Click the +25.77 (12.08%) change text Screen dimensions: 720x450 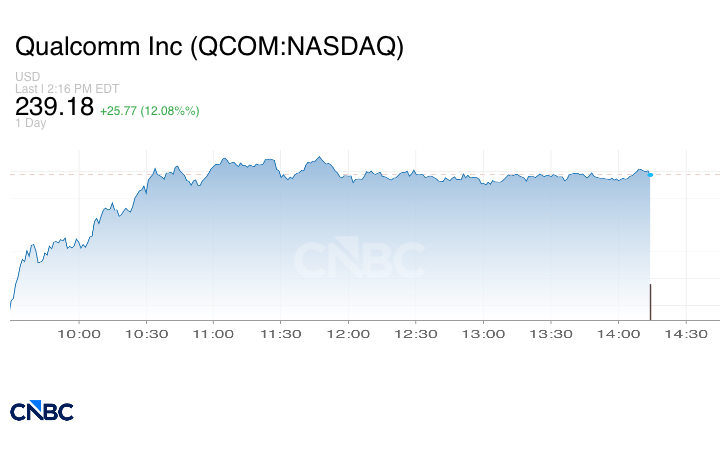[x=150, y=111]
